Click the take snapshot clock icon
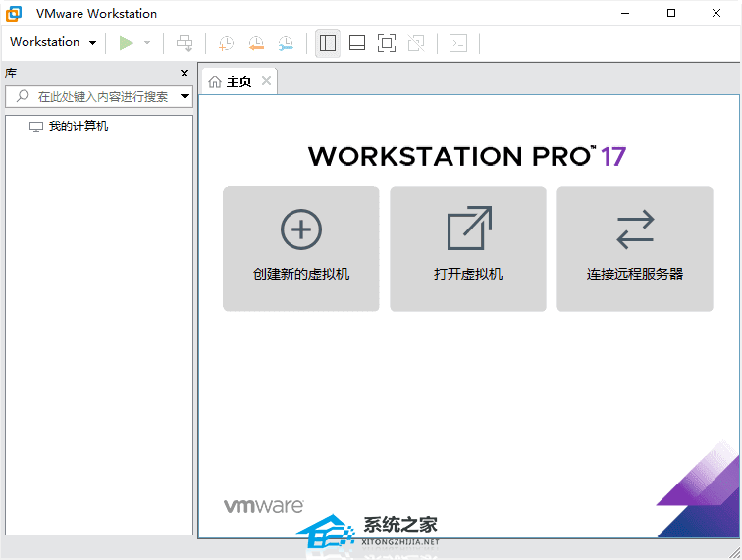The width and height of the screenshot is (742, 560). [226, 42]
